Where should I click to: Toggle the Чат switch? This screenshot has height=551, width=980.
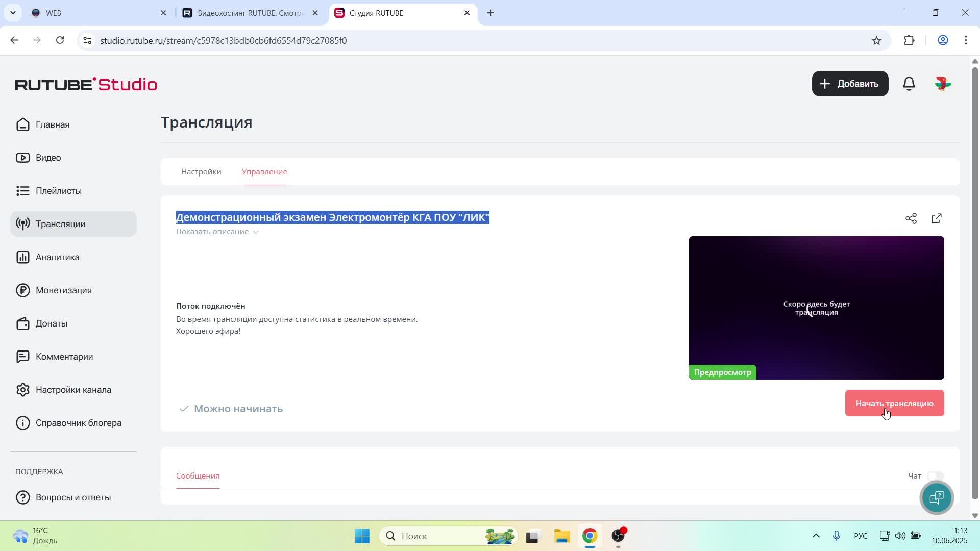[x=935, y=476]
